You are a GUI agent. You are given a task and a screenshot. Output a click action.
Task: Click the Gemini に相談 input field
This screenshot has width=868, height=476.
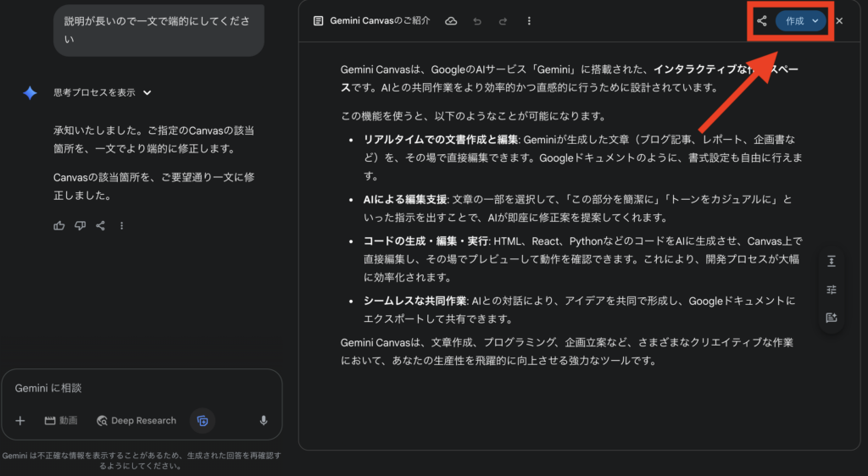pos(142,388)
